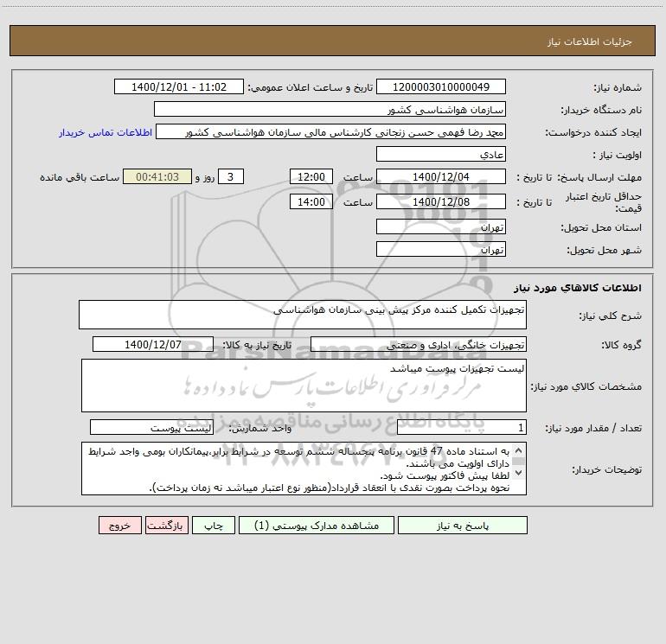Click quantity field showing 1
This screenshot has width=666, height=644.
click(462, 427)
